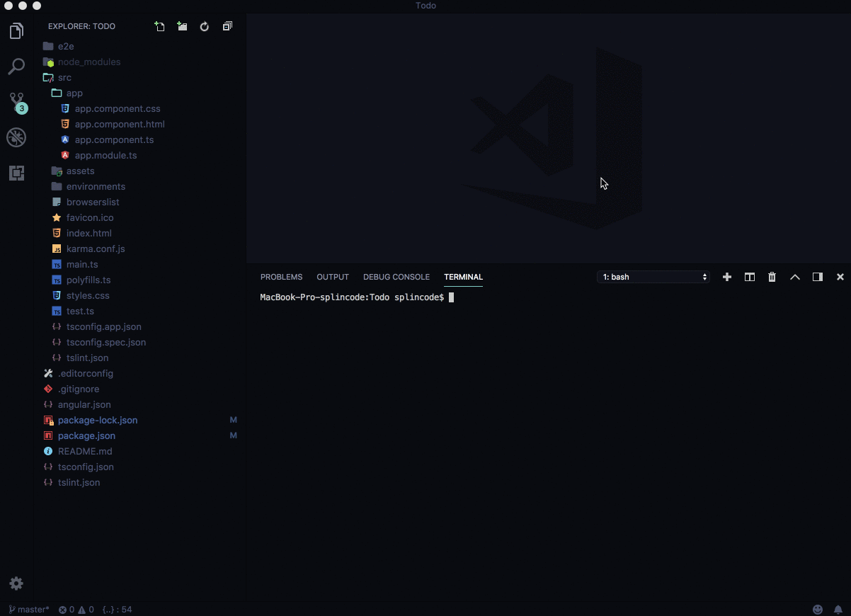The image size is (851, 616).
Task: Open the Debug view in activity bar
Action: (x=16, y=137)
